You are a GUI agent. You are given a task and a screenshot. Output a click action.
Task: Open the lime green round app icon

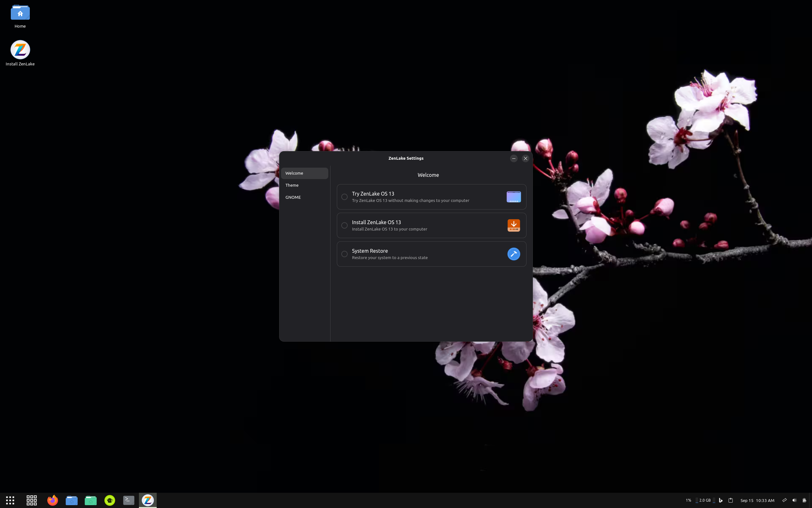tap(110, 500)
